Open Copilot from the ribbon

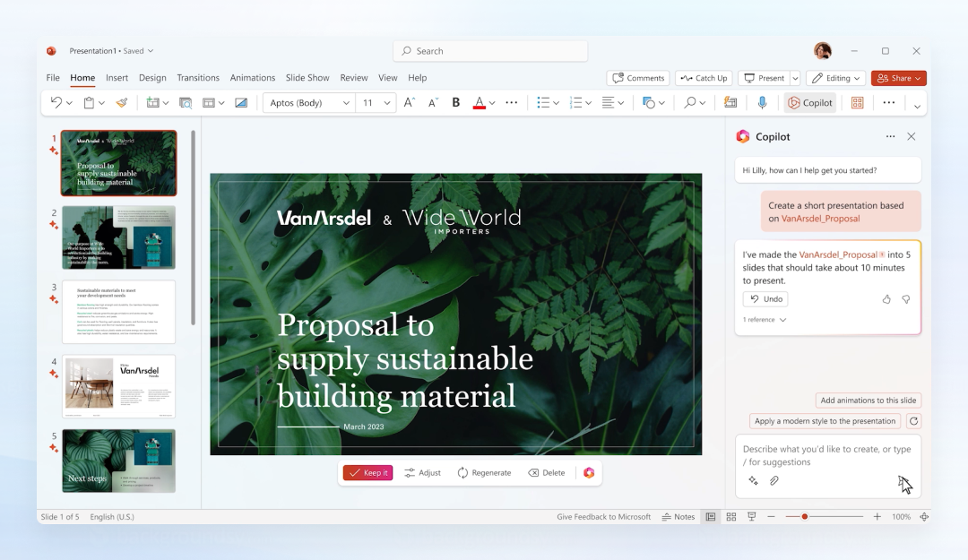tap(810, 103)
